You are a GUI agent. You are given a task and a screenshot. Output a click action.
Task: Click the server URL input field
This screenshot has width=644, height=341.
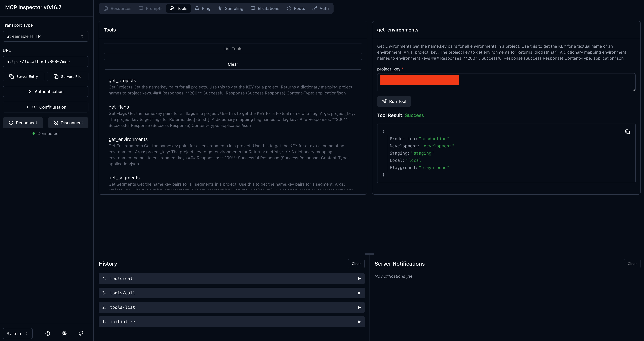(46, 61)
